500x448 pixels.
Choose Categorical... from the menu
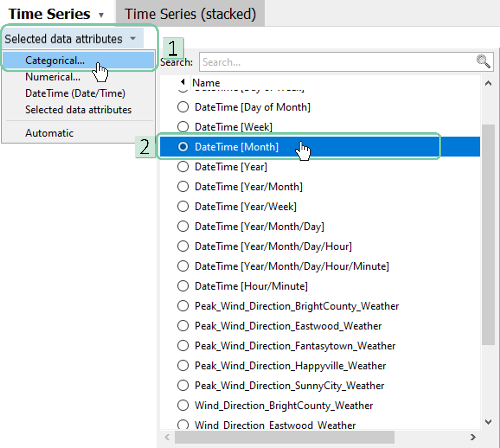(x=55, y=60)
